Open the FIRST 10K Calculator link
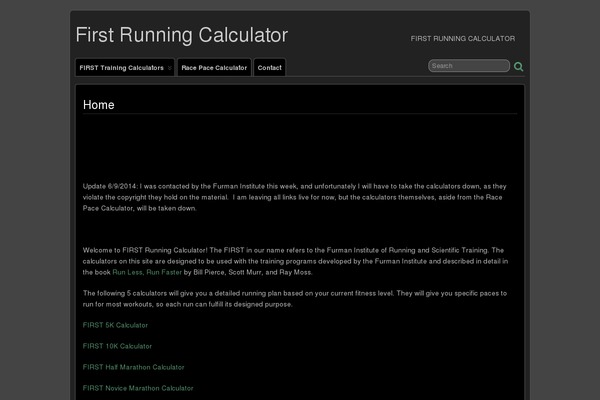The height and width of the screenshot is (400, 600). [117, 346]
